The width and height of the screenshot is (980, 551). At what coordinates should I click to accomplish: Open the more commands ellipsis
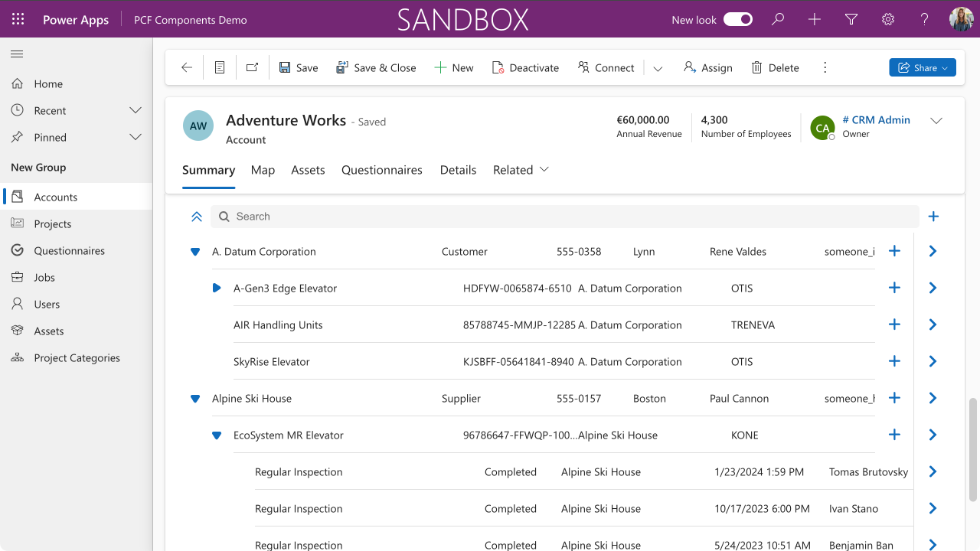(x=825, y=67)
